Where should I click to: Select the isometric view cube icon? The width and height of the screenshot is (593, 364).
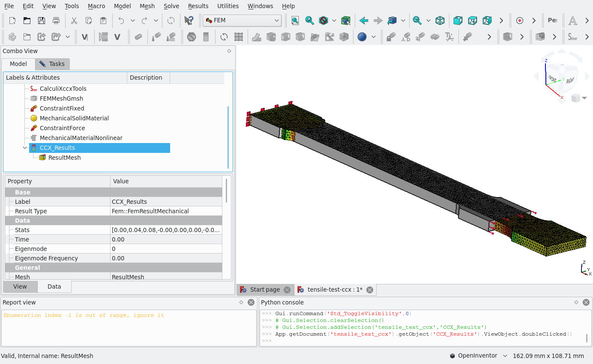(440, 20)
